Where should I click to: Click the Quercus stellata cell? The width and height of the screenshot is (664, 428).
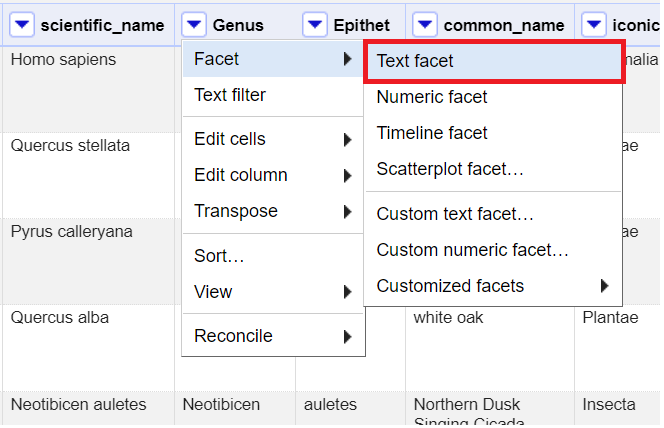tap(89, 175)
